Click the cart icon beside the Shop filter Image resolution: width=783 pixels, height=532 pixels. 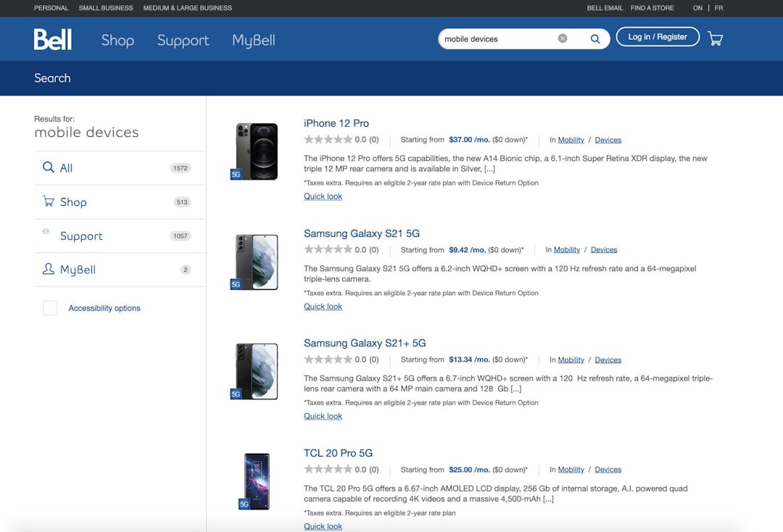click(49, 201)
